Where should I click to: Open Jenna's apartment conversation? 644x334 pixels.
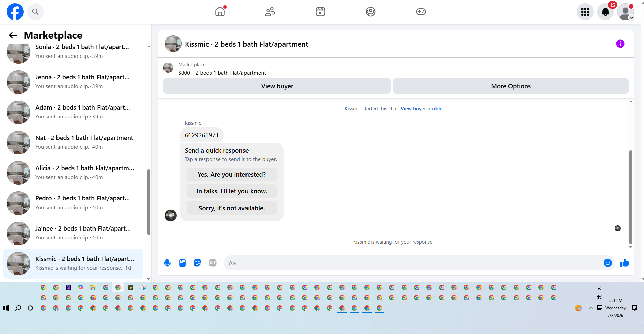coord(73,82)
